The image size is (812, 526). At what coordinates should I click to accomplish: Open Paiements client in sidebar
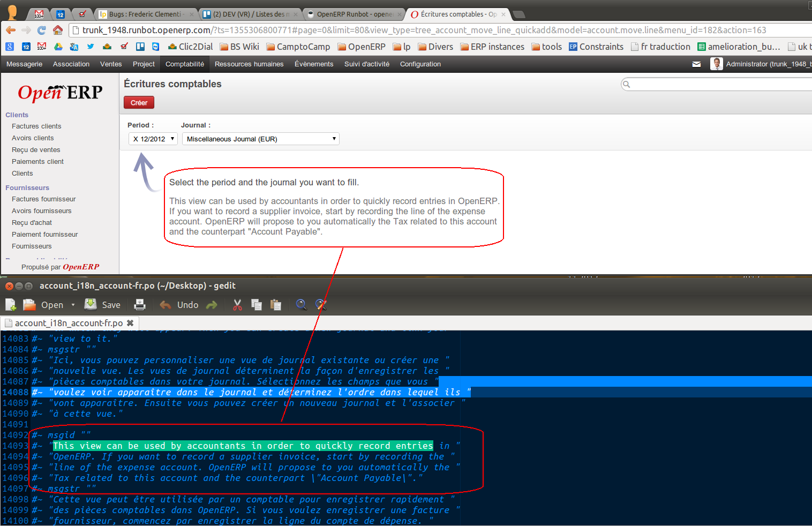(x=37, y=161)
